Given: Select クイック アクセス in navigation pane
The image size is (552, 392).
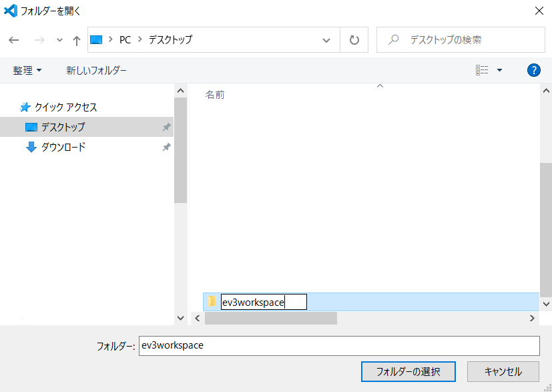Looking at the screenshot, I should [65, 108].
